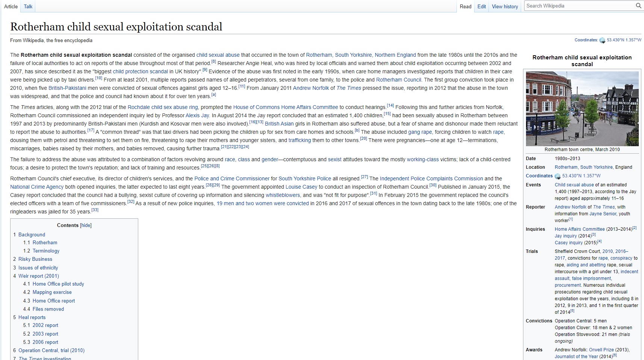Jump to Home Office pilot study

(x=58, y=284)
